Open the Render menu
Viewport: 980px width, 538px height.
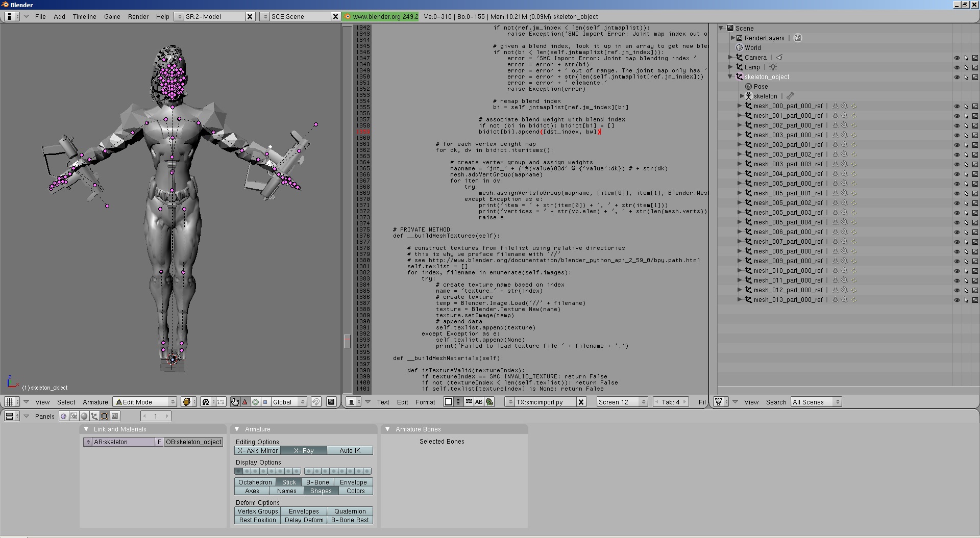pos(138,16)
